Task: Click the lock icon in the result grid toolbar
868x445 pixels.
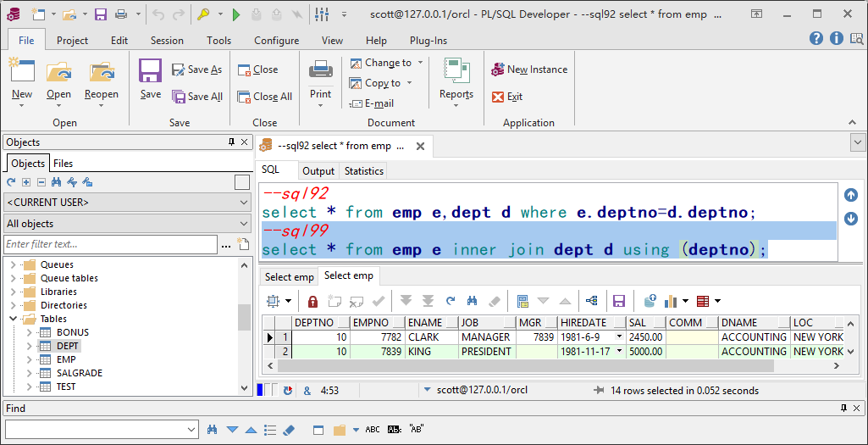Action: (312, 301)
